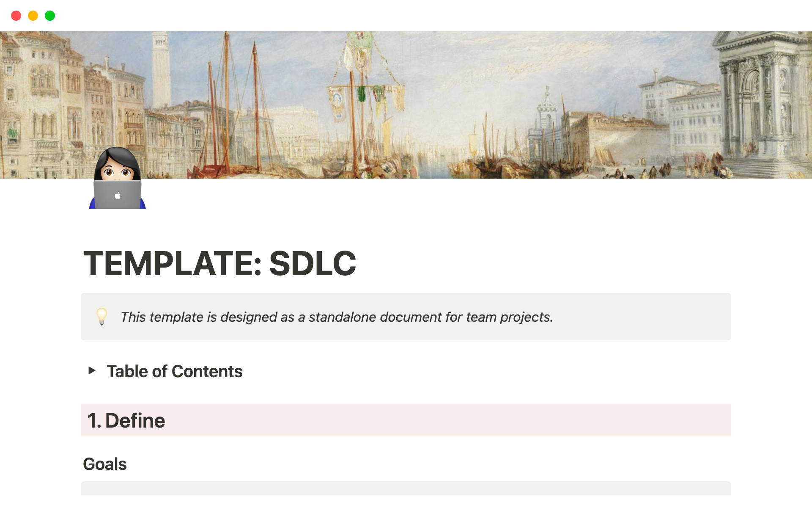Click the gray block under Goals

click(405, 488)
